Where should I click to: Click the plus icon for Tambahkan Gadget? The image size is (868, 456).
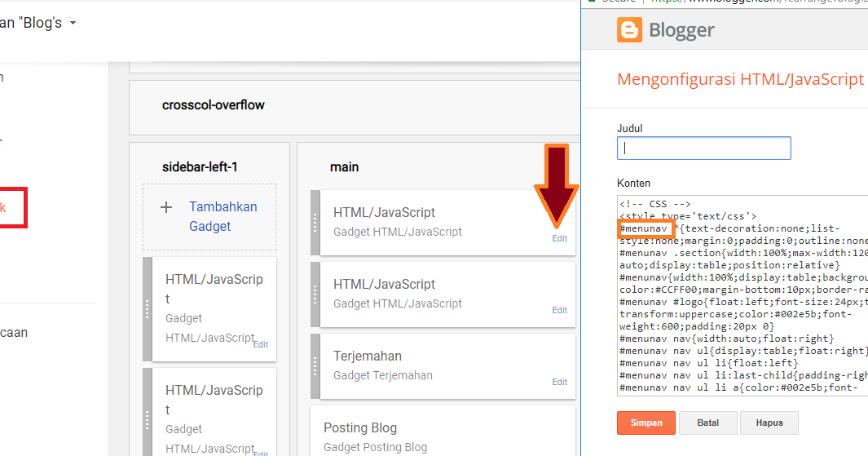(x=166, y=207)
